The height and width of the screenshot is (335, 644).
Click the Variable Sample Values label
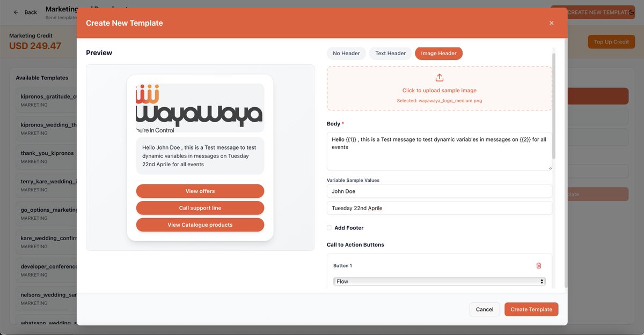(x=353, y=180)
